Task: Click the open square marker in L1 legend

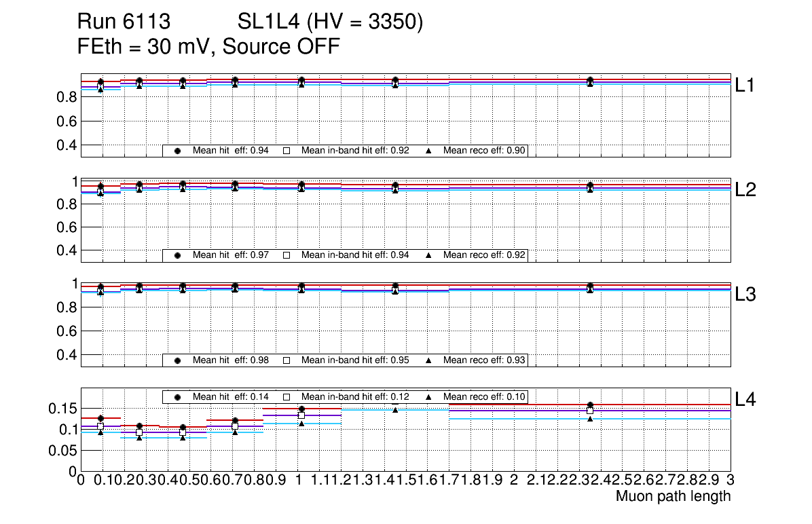Action: tap(287, 151)
